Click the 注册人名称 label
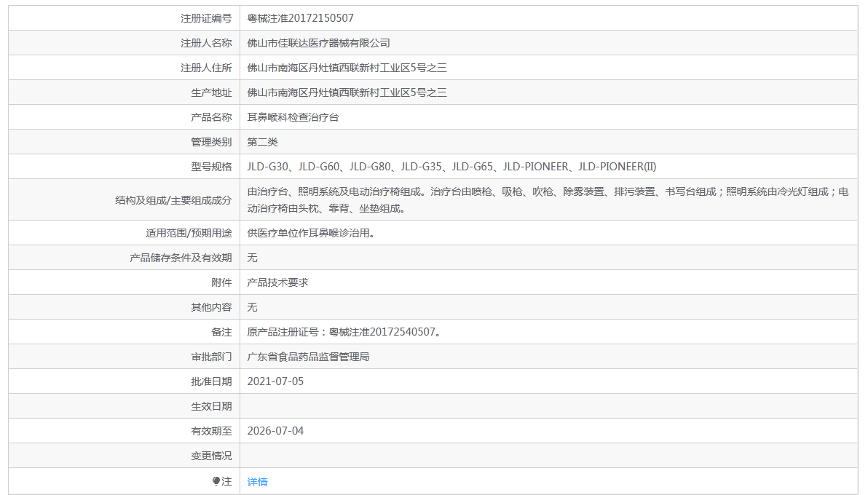 tap(206, 43)
